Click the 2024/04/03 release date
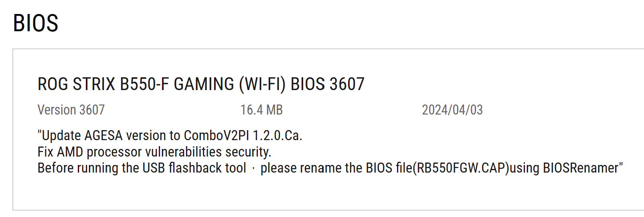This screenshot has width=644, height=217. [x=452, y=110]
